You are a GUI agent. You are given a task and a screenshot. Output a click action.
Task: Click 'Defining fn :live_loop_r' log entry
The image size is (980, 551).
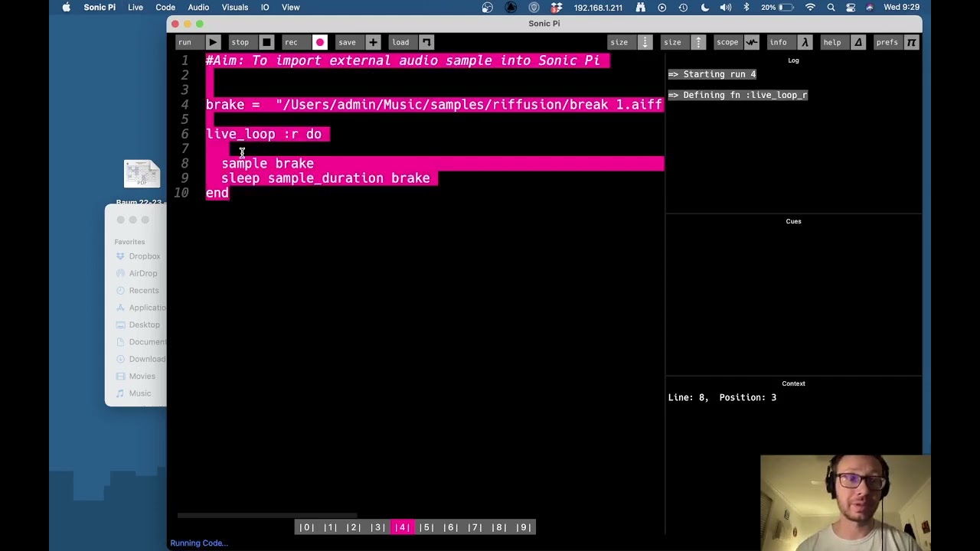738,95
